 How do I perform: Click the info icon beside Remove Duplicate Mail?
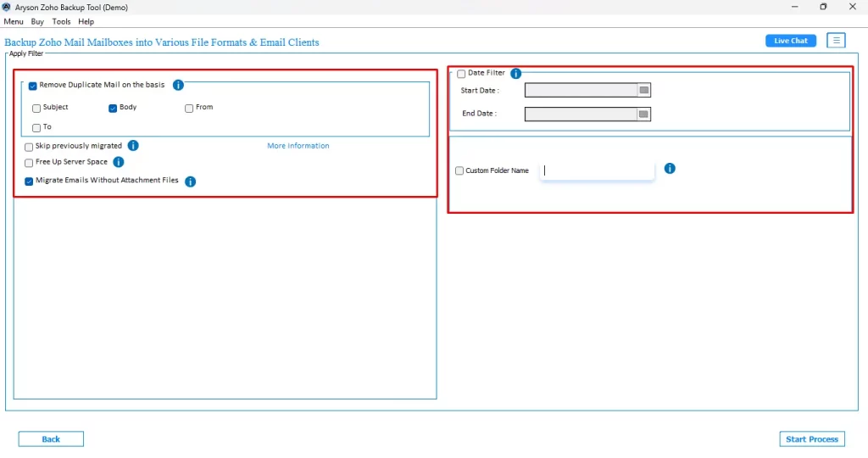(x=178, y=86)
